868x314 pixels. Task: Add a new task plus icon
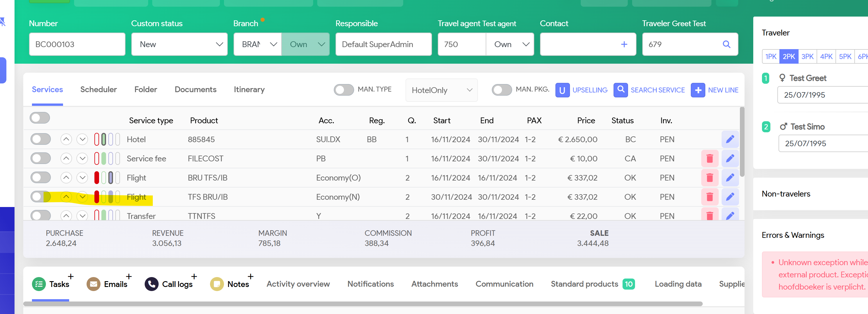[x=71, y=276]
